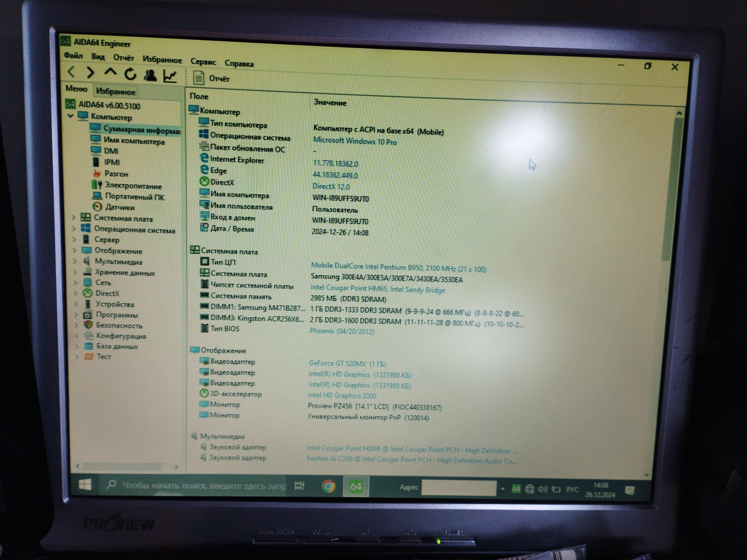Image resolution: width=747 pixels, height=560 pixels.
Task: Expand the DirectX tree node
Action: coord(76,293)
